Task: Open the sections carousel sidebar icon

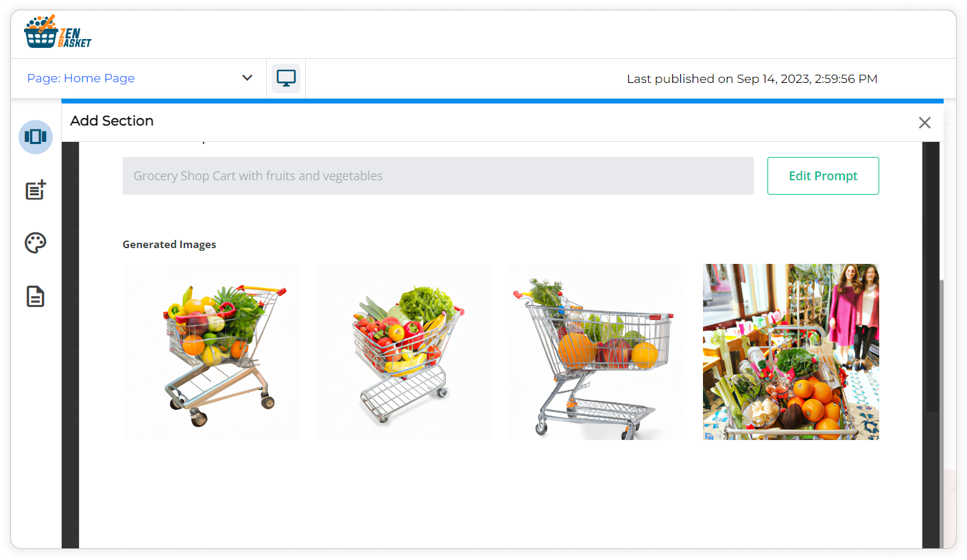Action: pyautogui.click(x=36, y=136)
